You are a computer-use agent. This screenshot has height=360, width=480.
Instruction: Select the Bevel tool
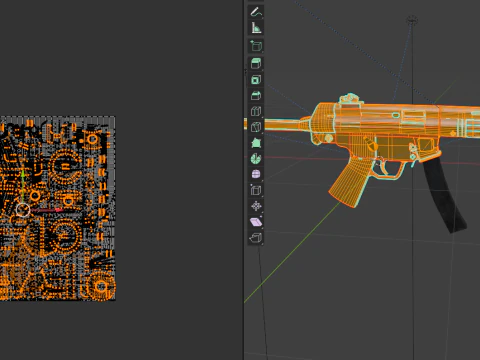pos(256,95)
